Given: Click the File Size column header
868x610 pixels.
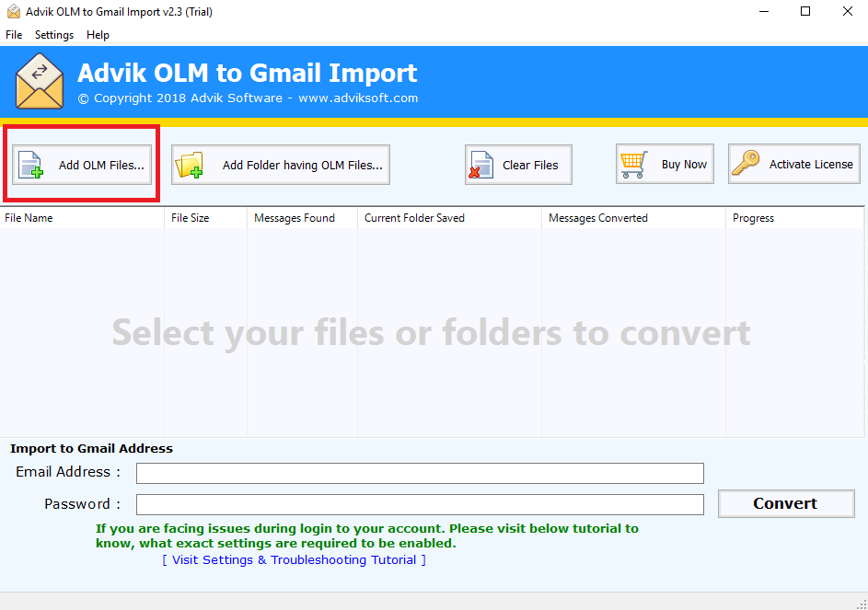Looking at the screenshot, I should click(x=205, y=218).
